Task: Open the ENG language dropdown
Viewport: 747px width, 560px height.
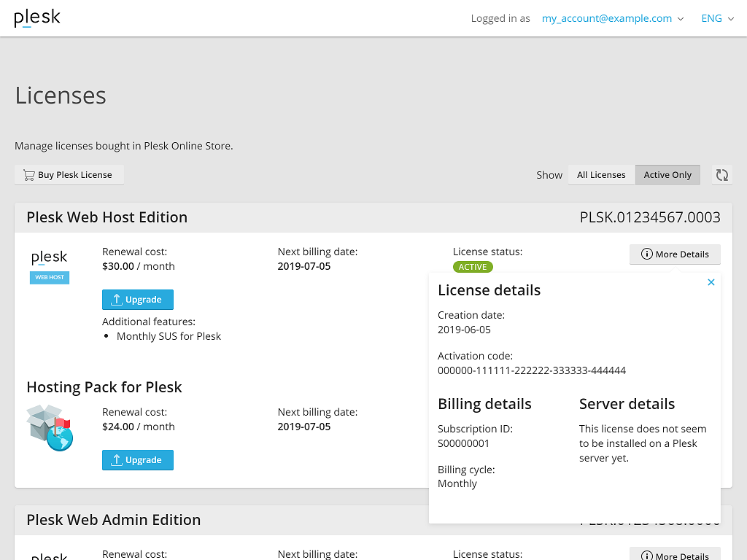Action: click(718, 18)
